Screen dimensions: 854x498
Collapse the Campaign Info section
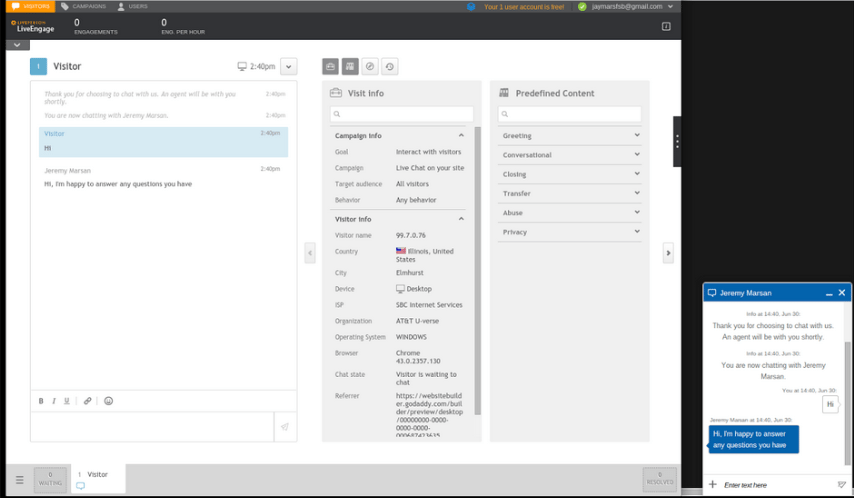(x=461, y=135)
